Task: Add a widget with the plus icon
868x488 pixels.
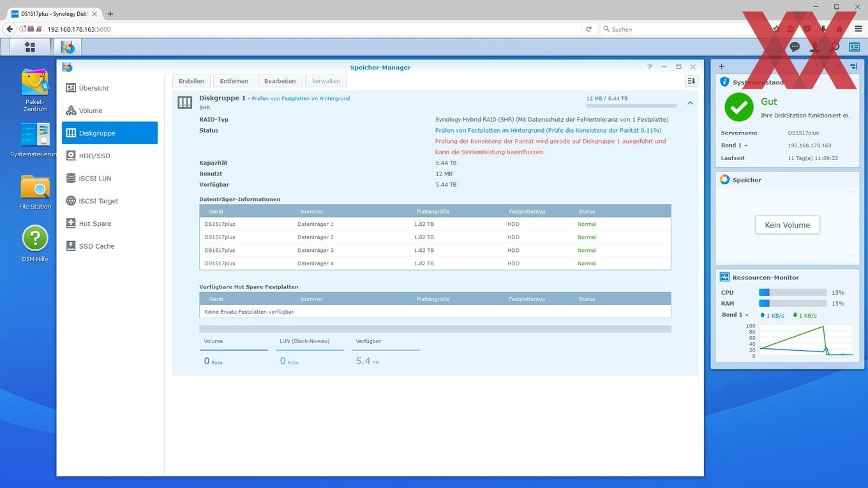Action: 721,66
